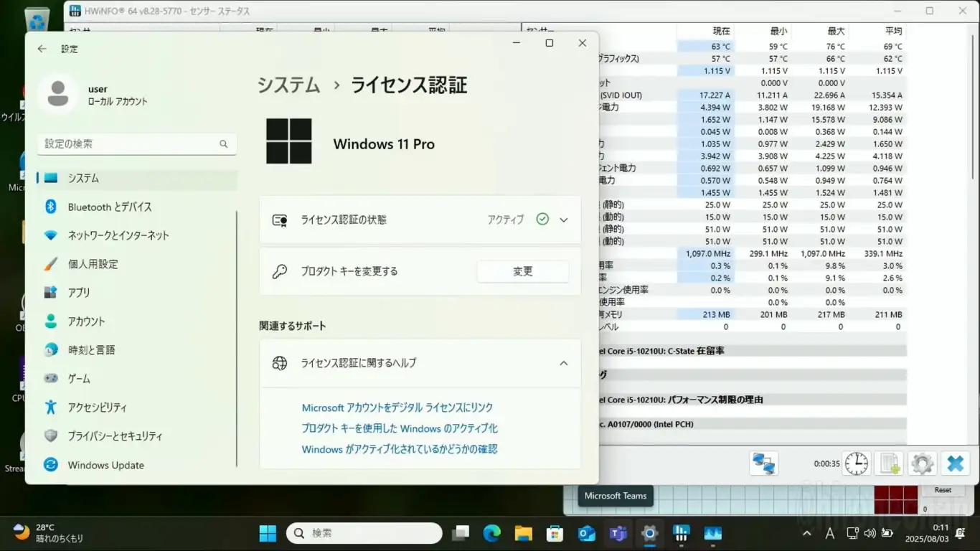The width and height of the screenshot is (980, 551).
Task: Click the Windows Update sync icon
Action: 51,465
